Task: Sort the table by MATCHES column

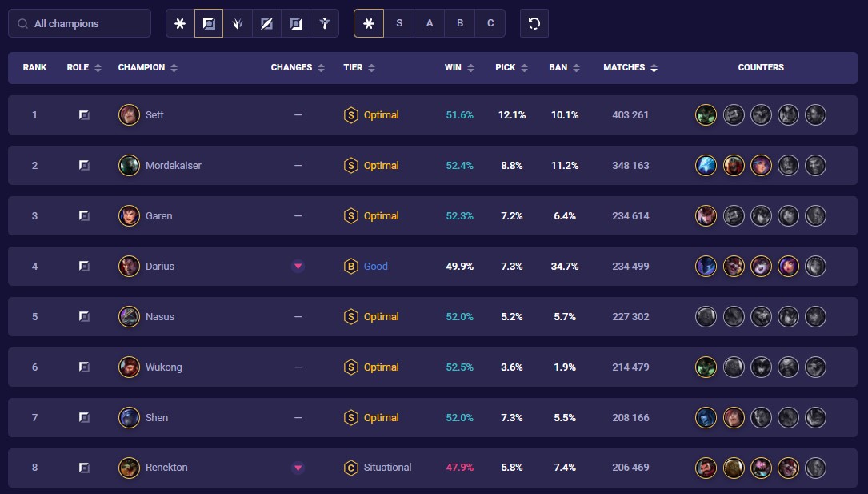Action: tap(630, 67)
